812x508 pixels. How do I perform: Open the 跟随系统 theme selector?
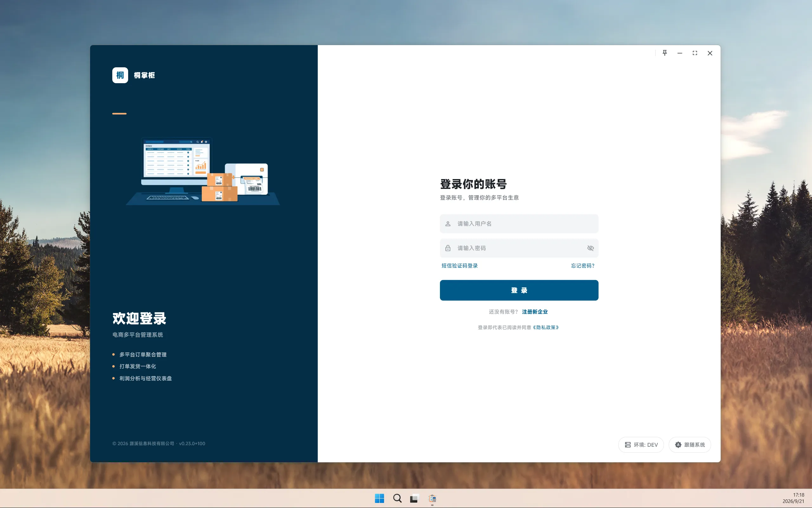pyautogui.click(x=690, y=445)
